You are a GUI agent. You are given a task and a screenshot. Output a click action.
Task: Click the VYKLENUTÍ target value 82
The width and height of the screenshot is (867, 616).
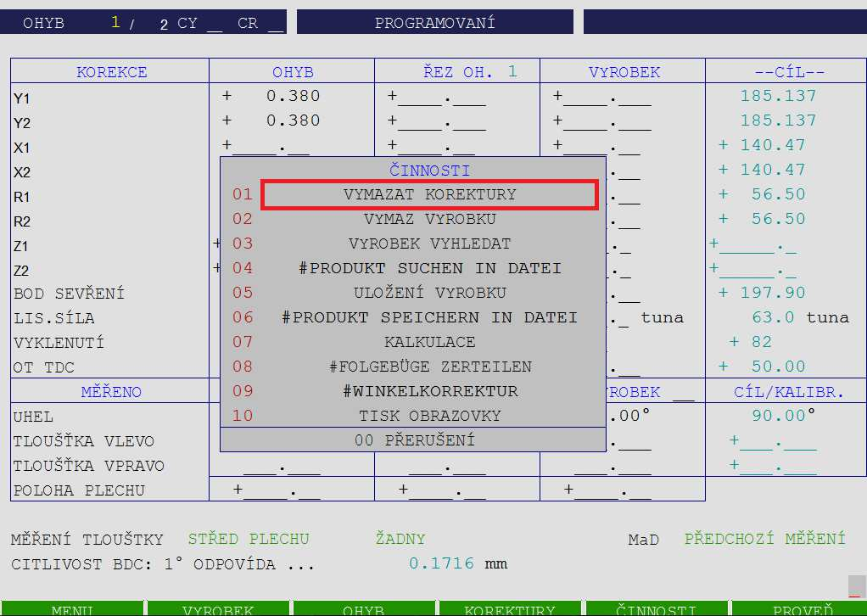pos(750,342)
